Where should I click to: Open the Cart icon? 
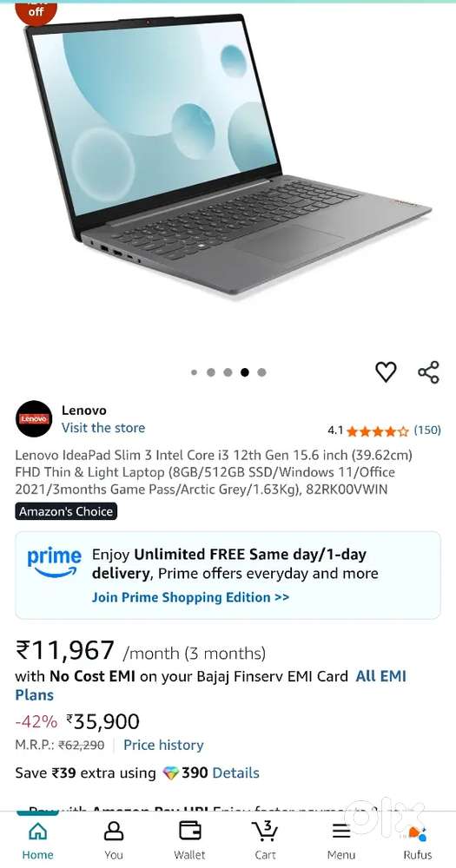[266, 831]
